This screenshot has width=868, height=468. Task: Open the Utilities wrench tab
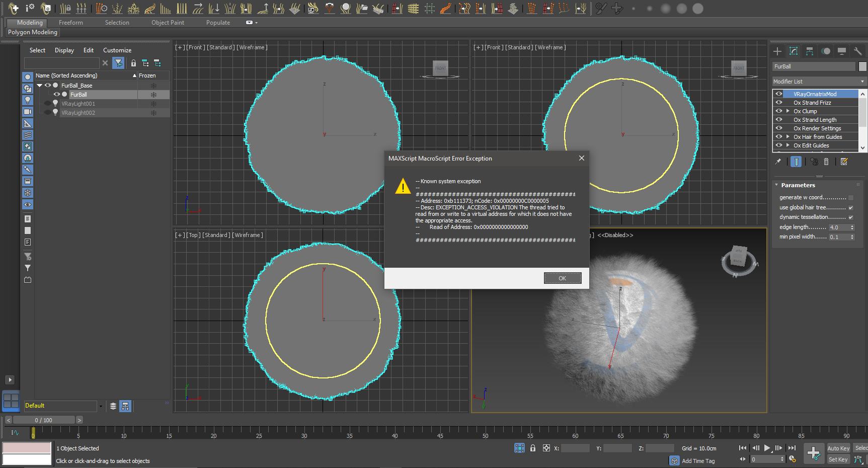click(x=858, y=51)
